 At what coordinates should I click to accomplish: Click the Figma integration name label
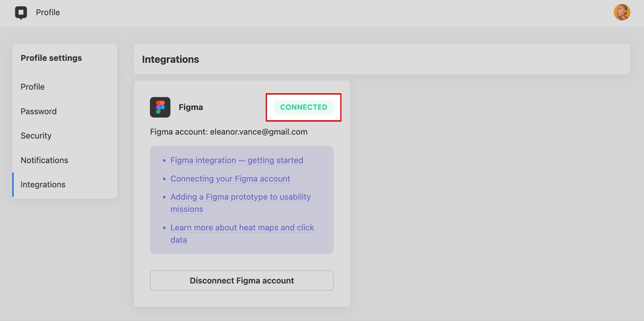[191, 107]
